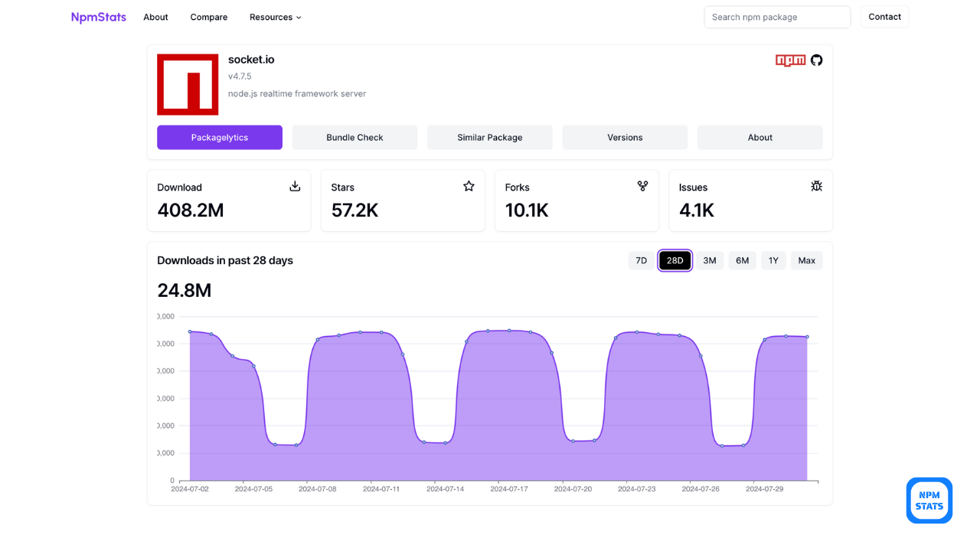The height and width of the screenshot is (551, 980).
Task: Switch to the Bundle Check tab
Action: [354, 138]
